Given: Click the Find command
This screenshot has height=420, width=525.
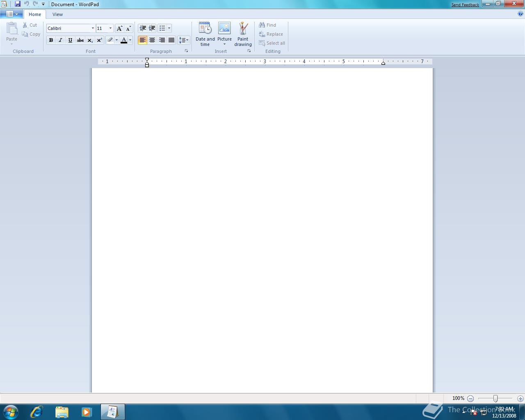Looking at the screenshot, I should (267, 25).
